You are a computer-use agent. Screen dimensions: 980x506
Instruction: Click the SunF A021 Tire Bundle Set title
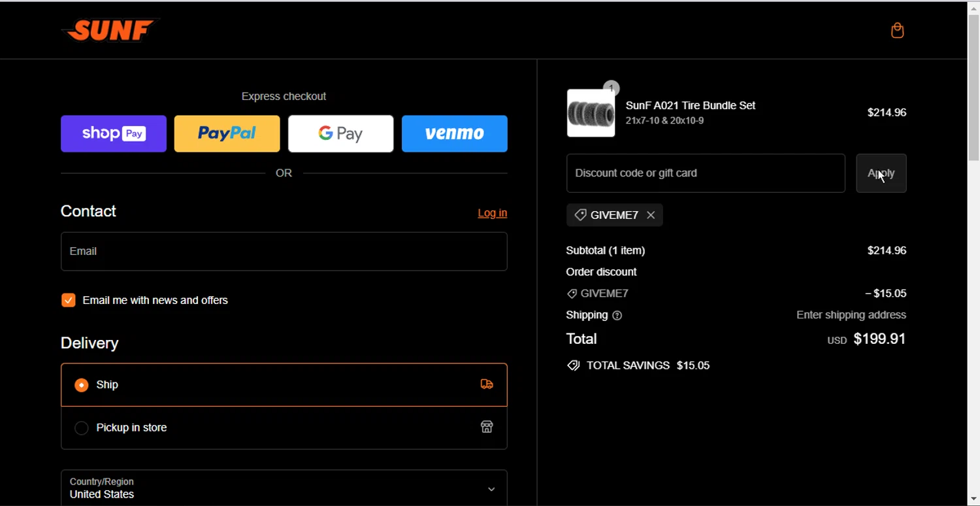[x=691, y=105]
